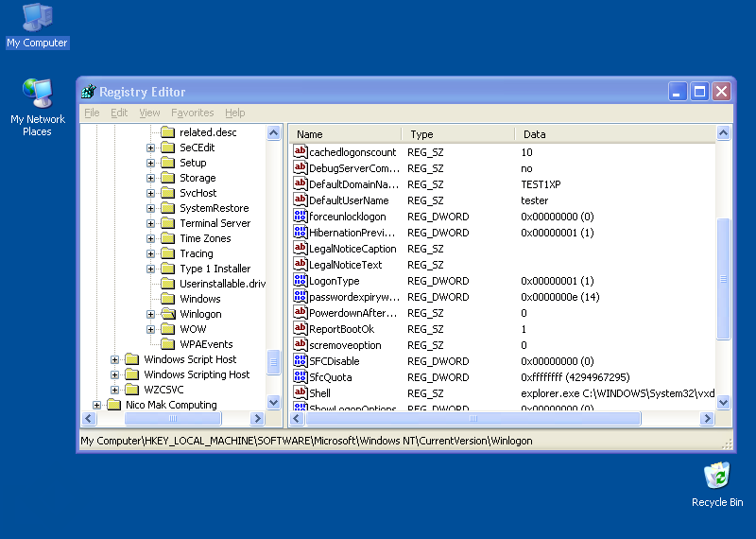Viewport: 756px width, 539px height.
Task: Open the File menu
Action: tap(92, 113)
